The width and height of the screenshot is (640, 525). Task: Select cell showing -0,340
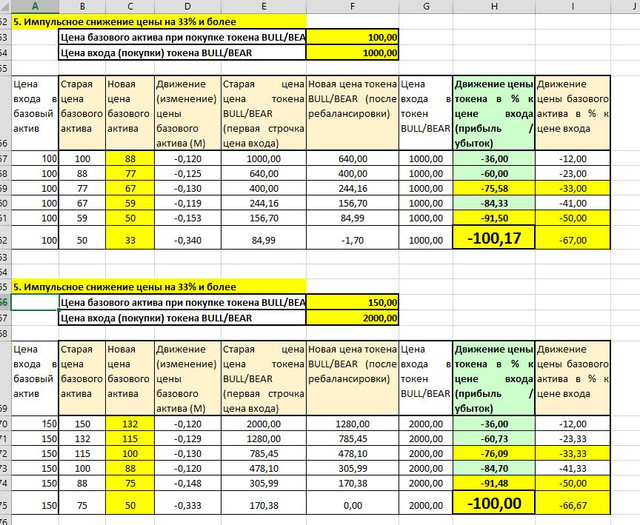(x=188, y=238)
